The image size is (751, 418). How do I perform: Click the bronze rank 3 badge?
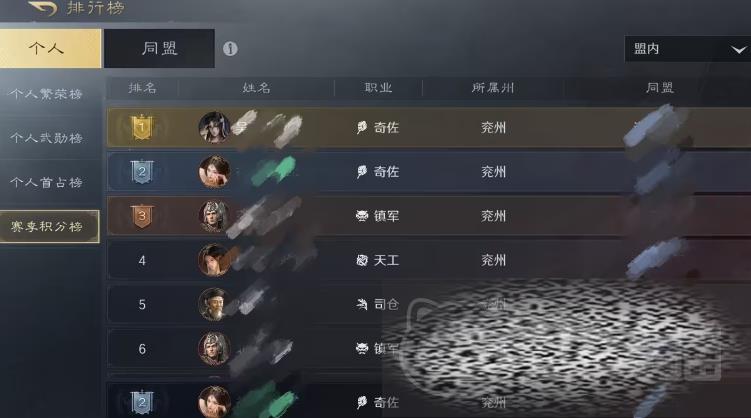[142, 216]
